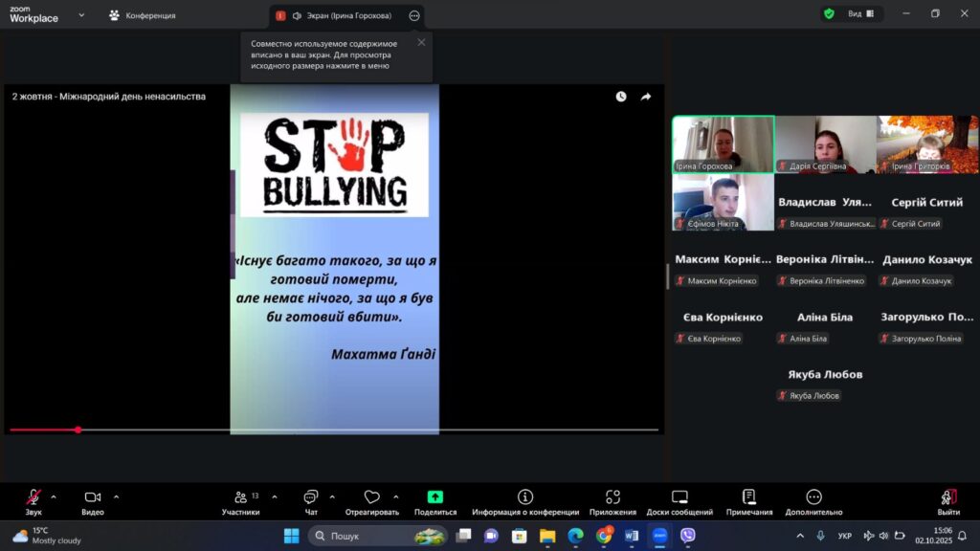Open Дополнительно more options
980x551 pixels.
pos(813,497)
